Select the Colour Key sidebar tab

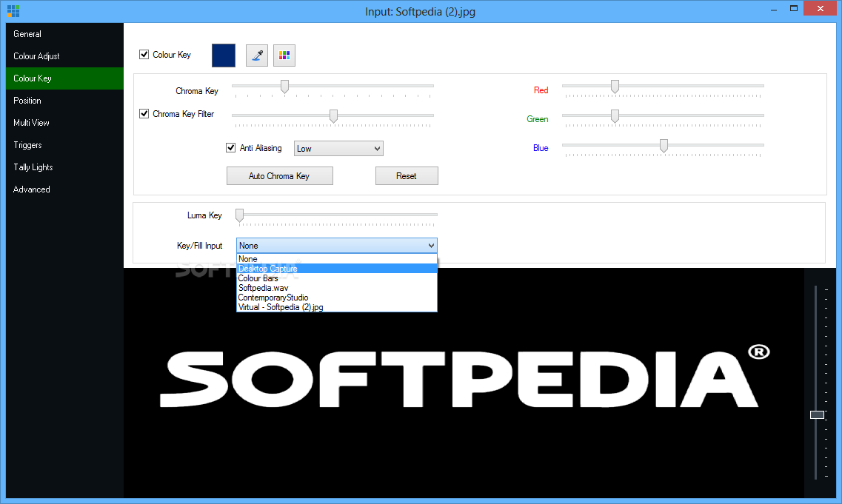[x=64, y=78]
